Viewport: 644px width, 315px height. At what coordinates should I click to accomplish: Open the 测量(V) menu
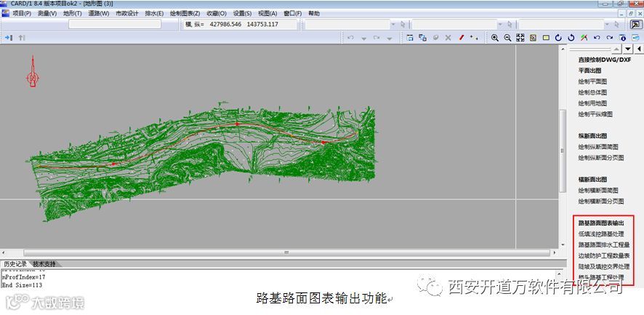47,13
